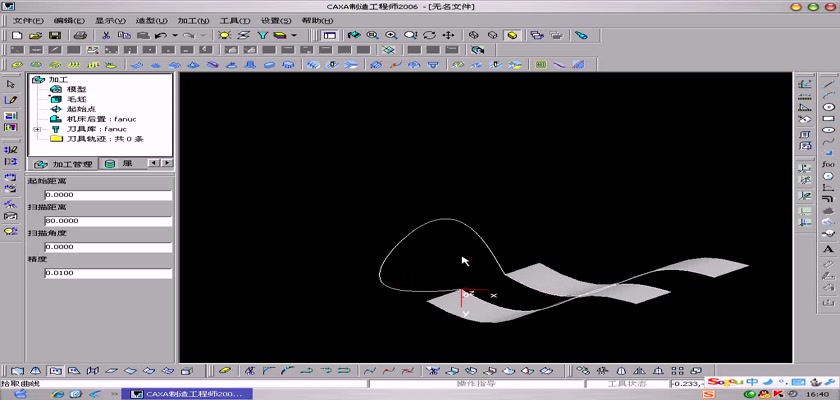This screenshot has height=400, width=840.
Task: Undo the last action
Action: point(161,35)
